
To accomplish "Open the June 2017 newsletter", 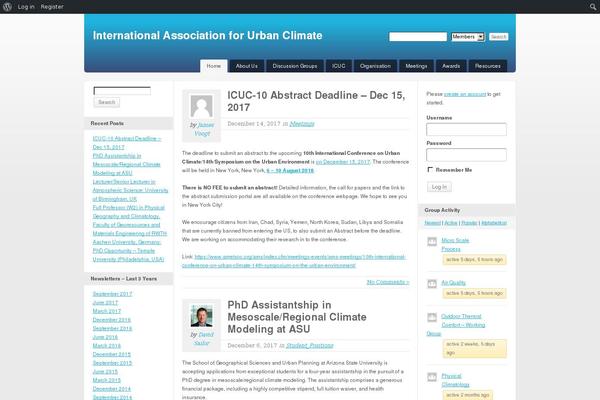I will (x=105, y=302).
